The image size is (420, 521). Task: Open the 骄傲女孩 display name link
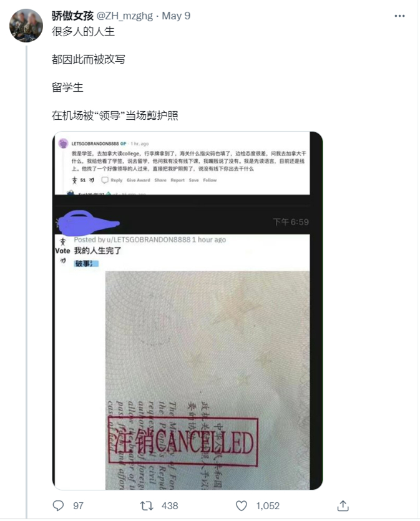pyautogui.click(x=72, y=16)
